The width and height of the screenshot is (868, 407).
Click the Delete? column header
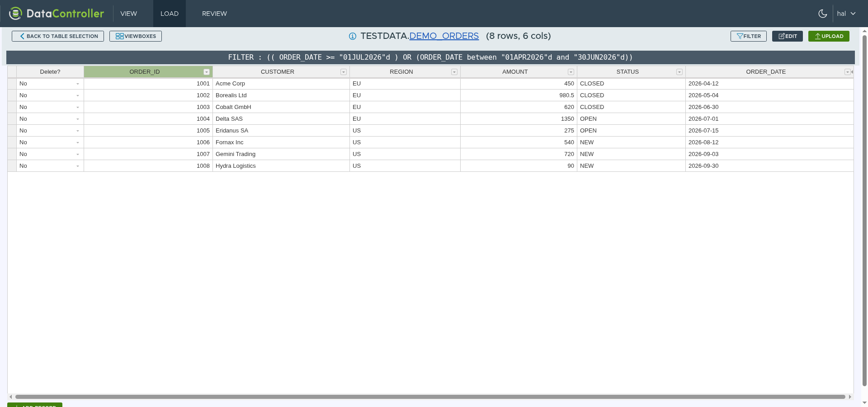click(x=50, y=72)
